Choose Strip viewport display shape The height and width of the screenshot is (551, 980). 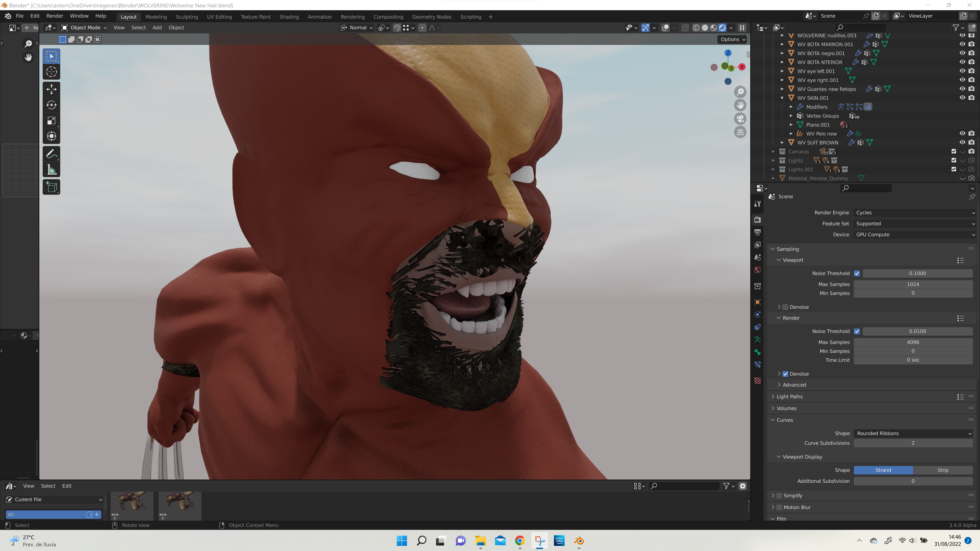(942, 470)
